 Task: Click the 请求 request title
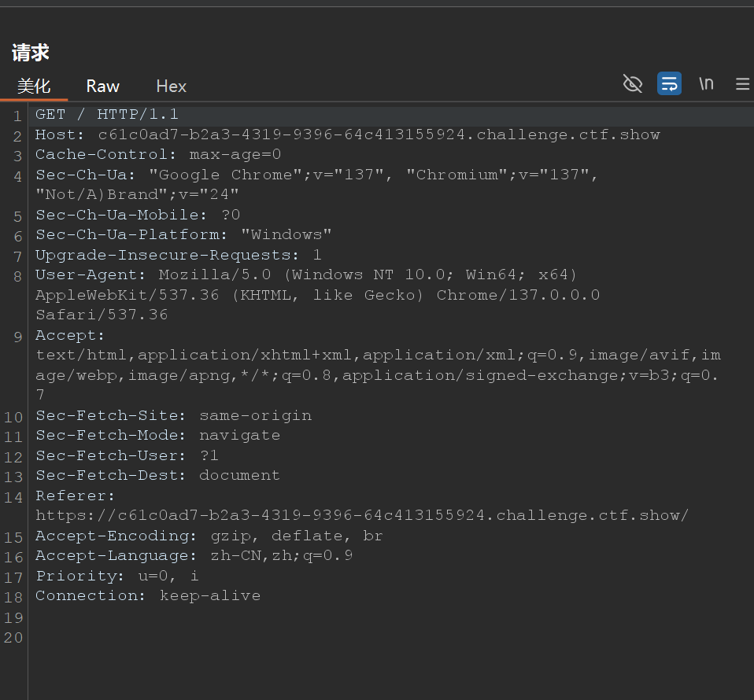30,52
